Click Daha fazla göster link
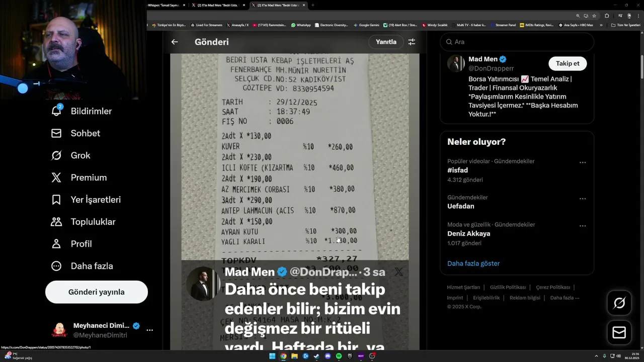 473,263
